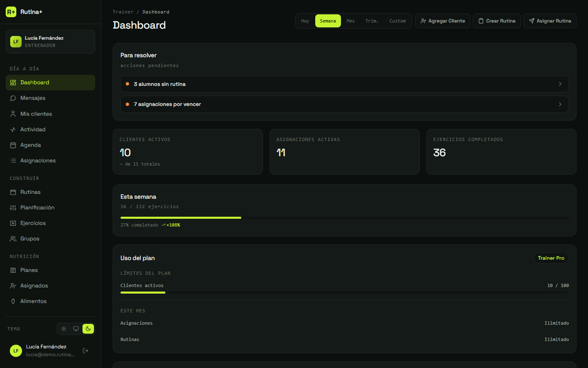Click the 10 / 100 clients limit value
The width and height of the screenshot is (588, 368).
(558, 286)
